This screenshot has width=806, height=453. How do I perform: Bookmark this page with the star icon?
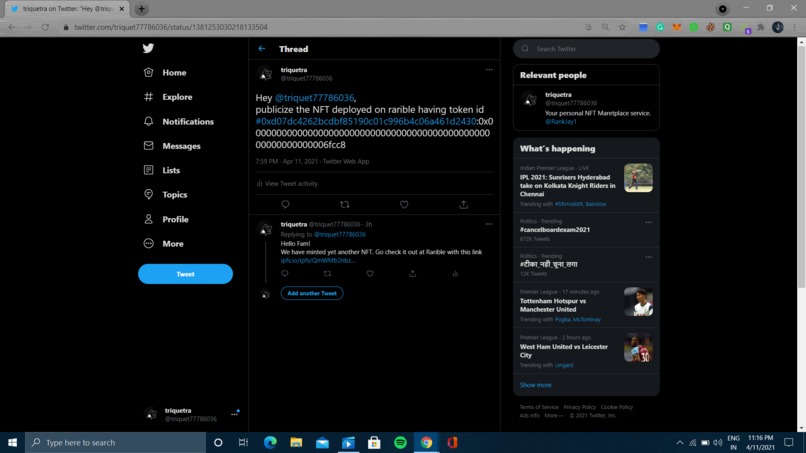pos(622,27)
